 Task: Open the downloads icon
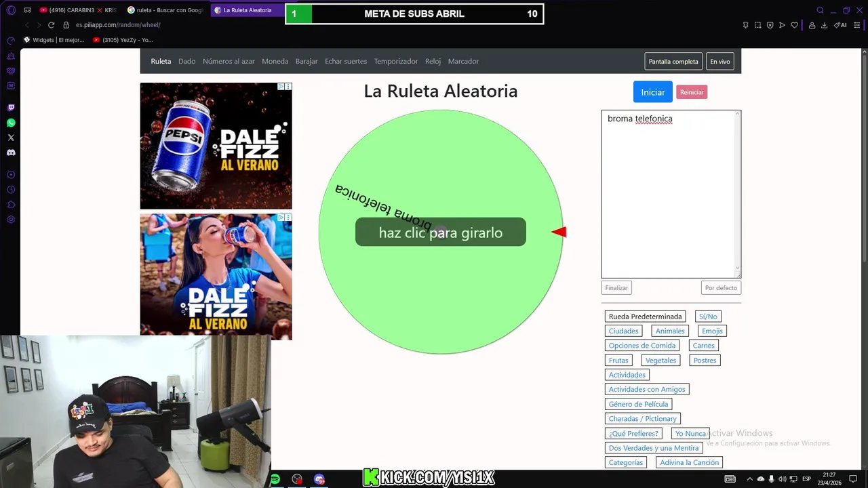coord(824,25)
